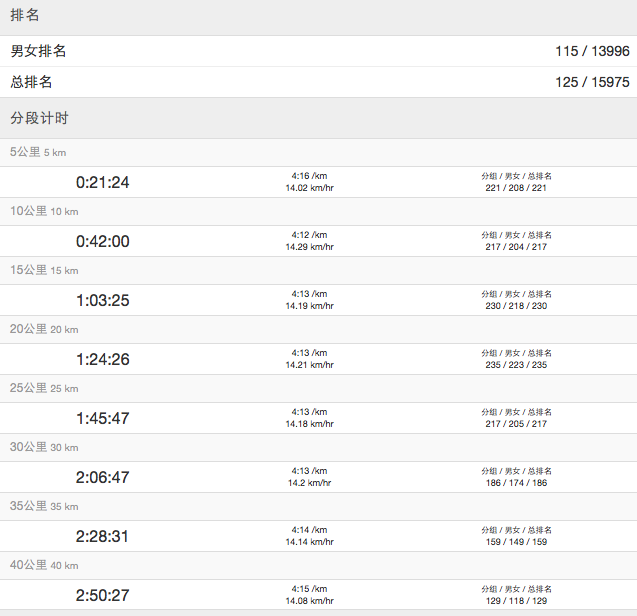
Task: Click the overall rank value 125 / 15975
Action: (592, 82)
